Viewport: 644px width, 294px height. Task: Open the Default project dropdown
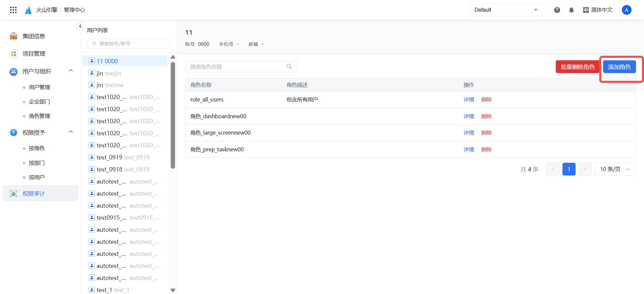505,10
